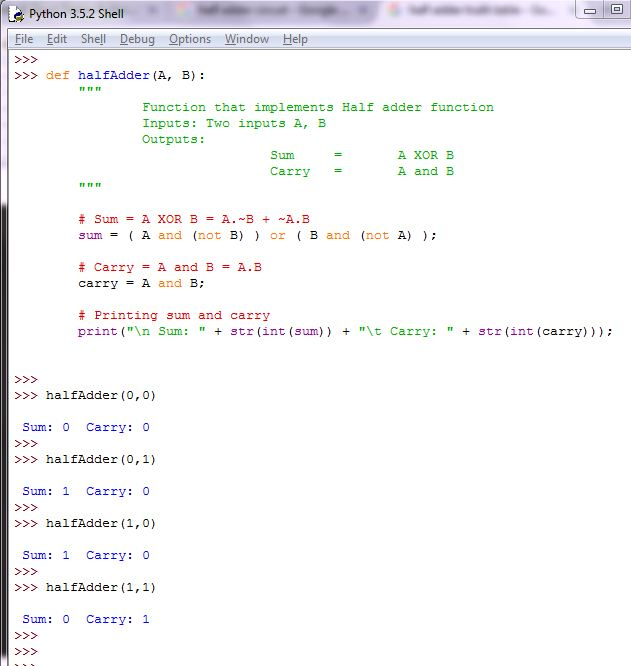Click the '# Printing sum and carry' comment
Screen dimensions: 631x666
pos(173,315)
